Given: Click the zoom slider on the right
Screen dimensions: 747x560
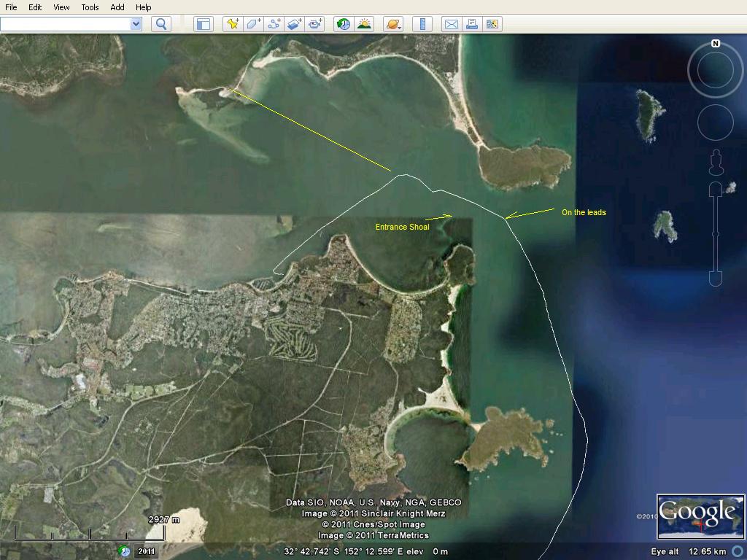Looking at the screenshot, I should pyautogui.click(x=716, y=233).
